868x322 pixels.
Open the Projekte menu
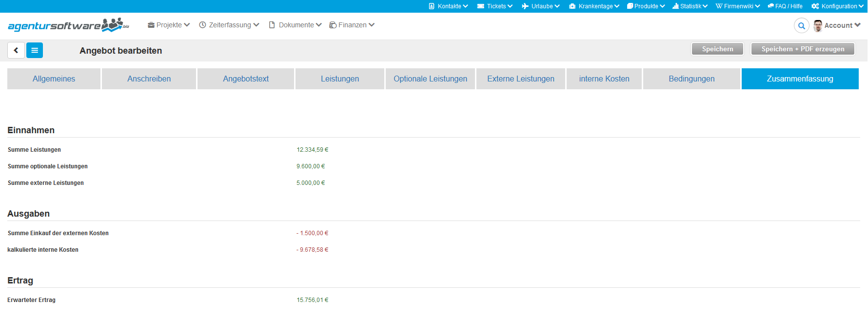click(169, 25)
